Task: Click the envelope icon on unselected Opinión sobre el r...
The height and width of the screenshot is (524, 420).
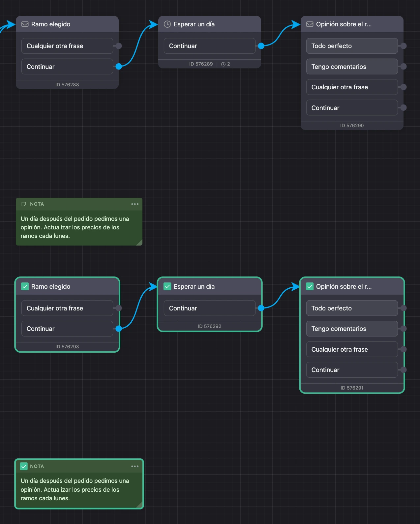Action: click(310, 24)
